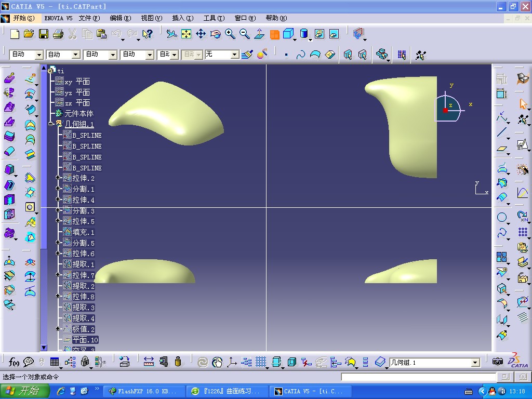Open file folder icon in toolbar
Image resolution: width=532 pixels, height=399 pixels.
(29, 34)
